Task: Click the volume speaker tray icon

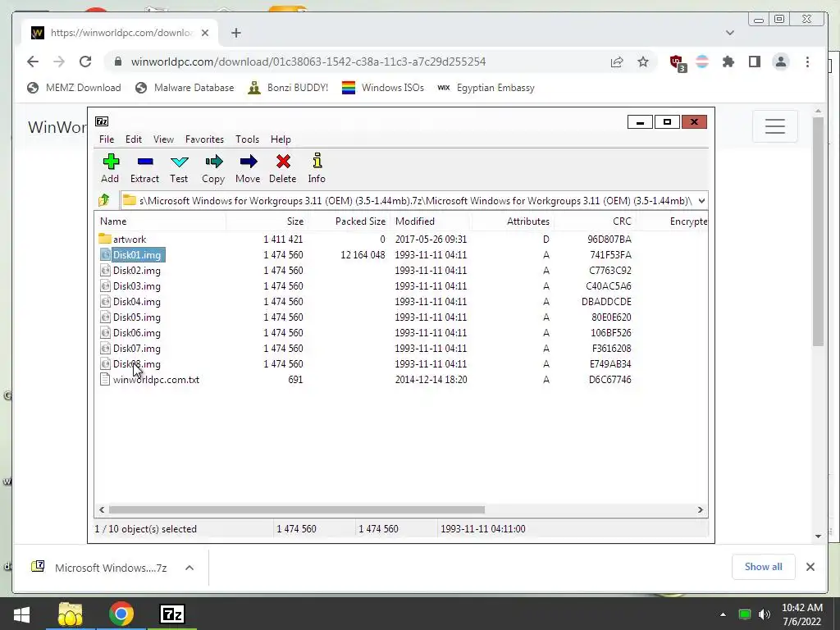Action: tap(765, 614)
